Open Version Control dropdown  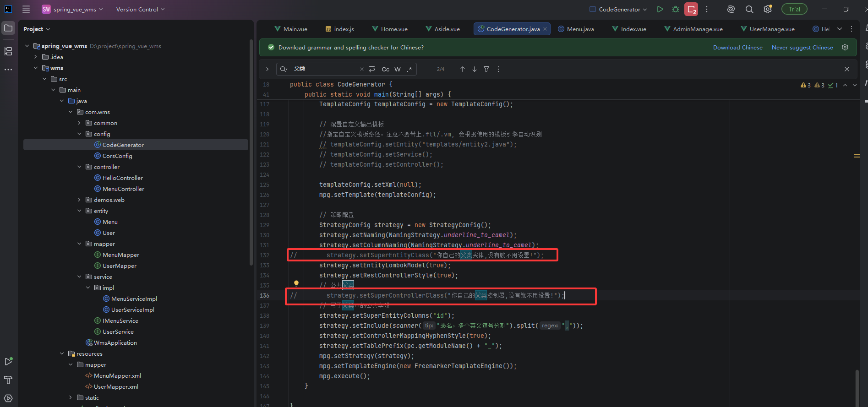coord(140,9)
